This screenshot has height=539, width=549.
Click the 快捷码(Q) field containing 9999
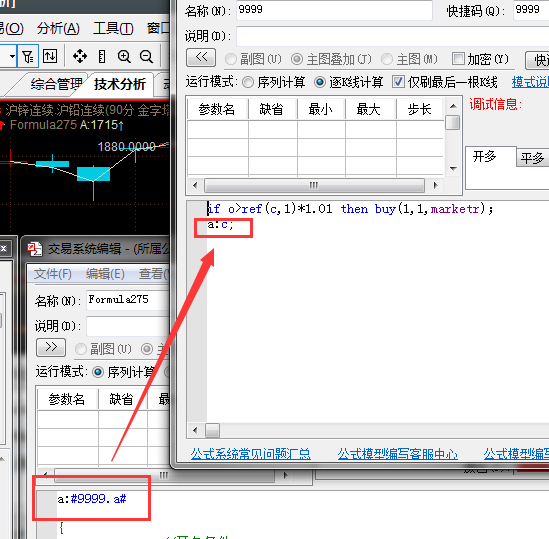coord(531,10)
